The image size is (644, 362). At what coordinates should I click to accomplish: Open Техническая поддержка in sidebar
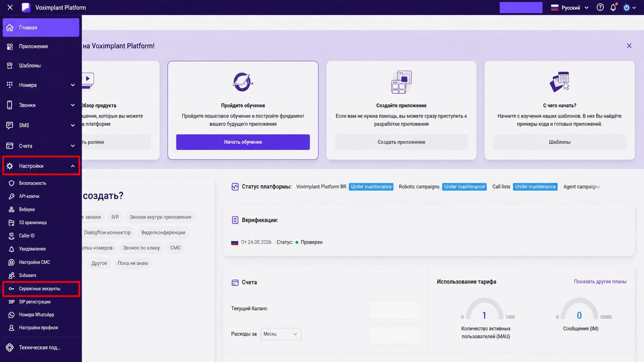pos(41,347)
